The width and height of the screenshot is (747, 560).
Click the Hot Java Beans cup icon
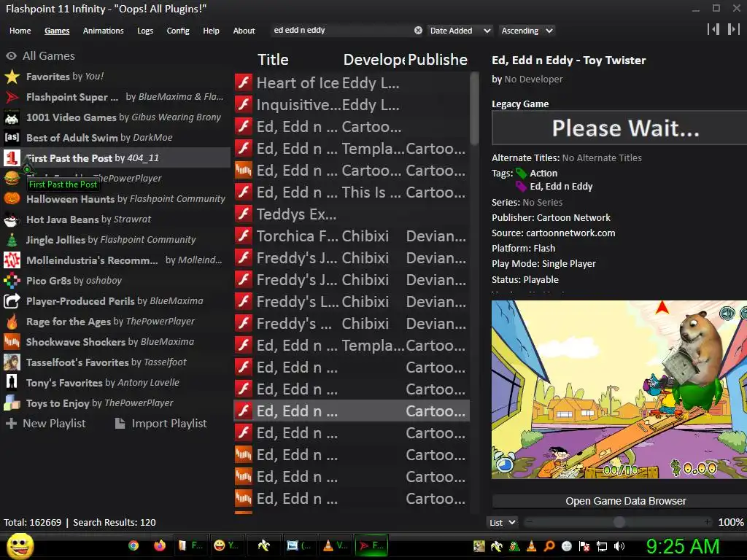click(x=12, y=219)
